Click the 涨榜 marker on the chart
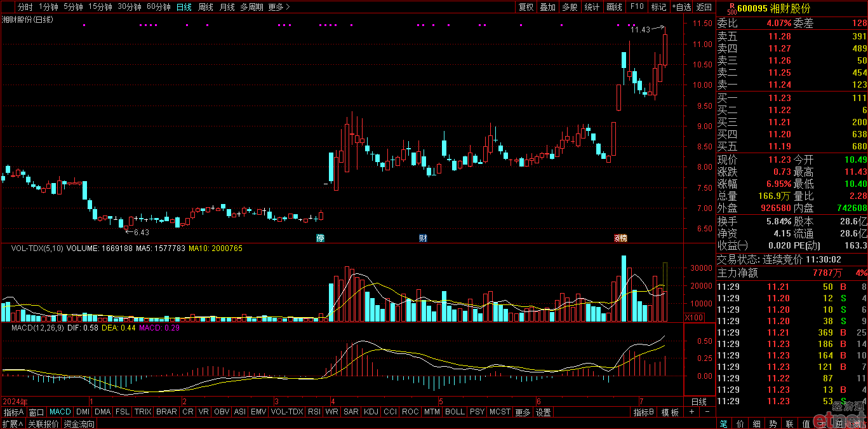This screenshot has width=868, height=429. 620,238
